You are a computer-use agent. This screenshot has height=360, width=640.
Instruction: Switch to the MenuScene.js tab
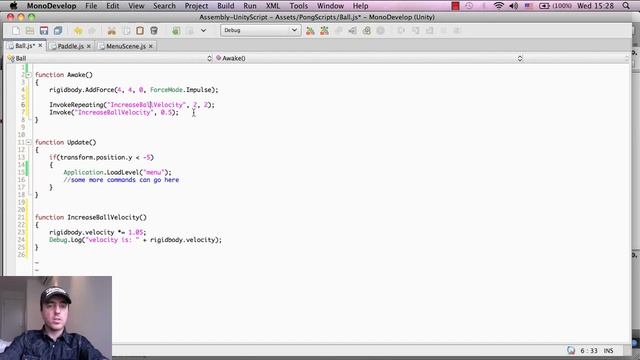click(125, 46)
